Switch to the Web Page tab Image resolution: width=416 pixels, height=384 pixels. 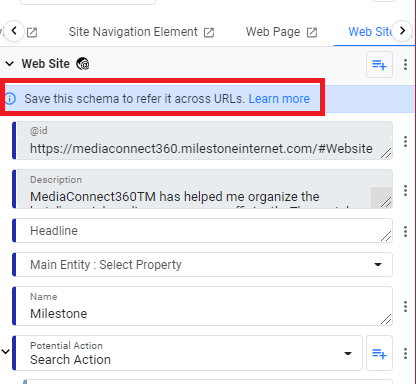pos(273,32)
